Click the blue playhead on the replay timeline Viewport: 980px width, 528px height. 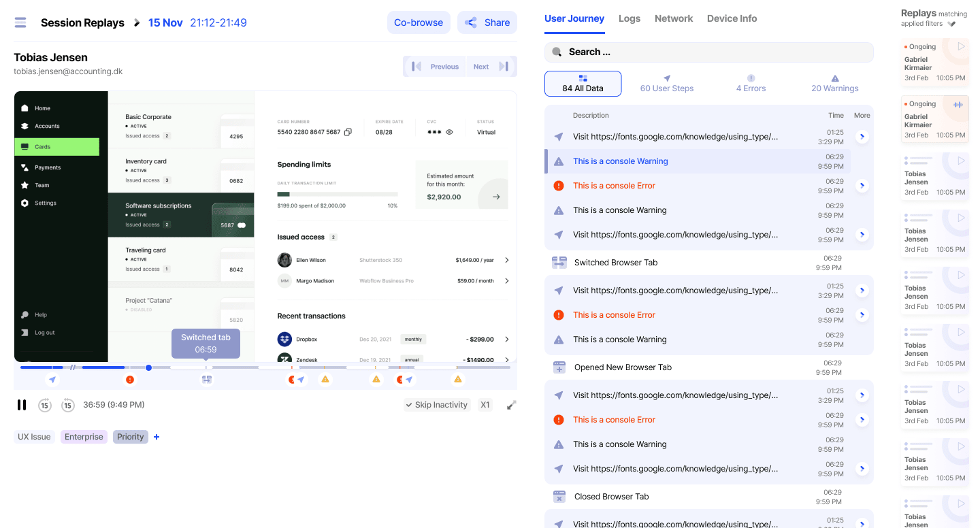pos(148,367)
